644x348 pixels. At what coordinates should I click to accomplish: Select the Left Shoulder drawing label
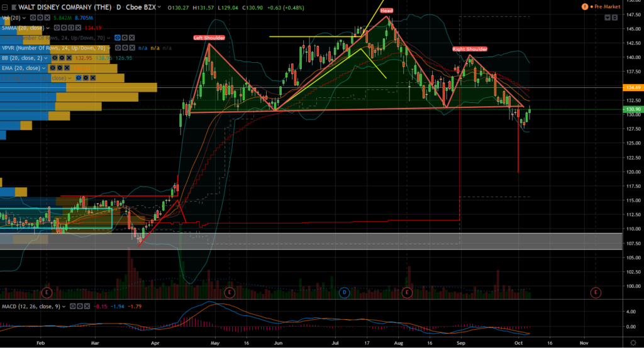pyautogui.click(x=209, y=38)
